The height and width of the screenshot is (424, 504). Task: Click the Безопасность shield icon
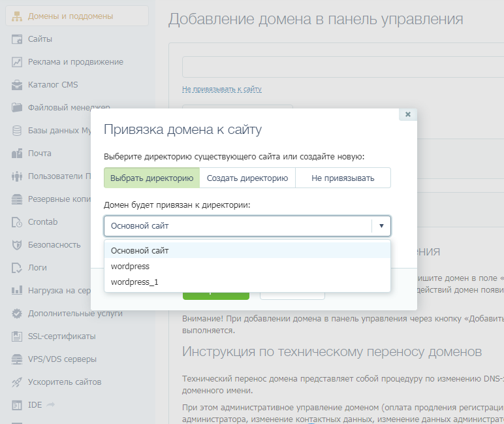pyautogui.click(x=17, y=245)
